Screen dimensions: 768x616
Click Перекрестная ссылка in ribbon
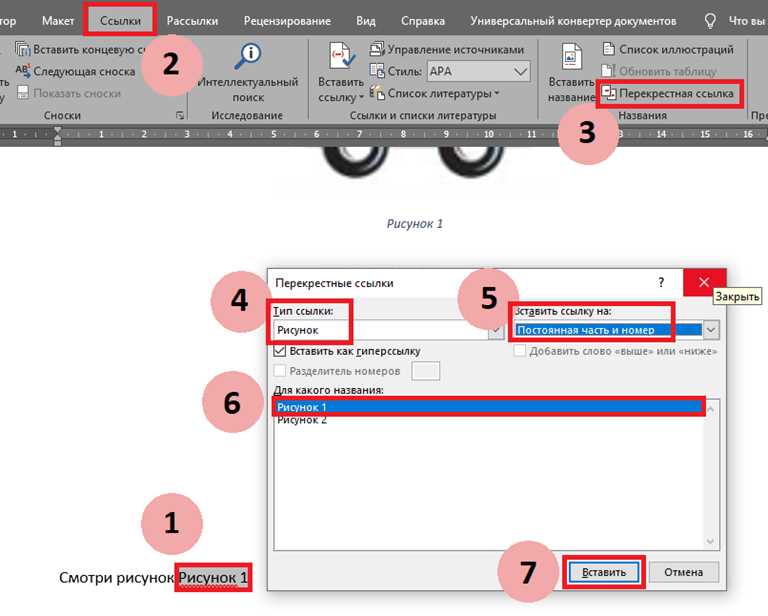coord(668,93)
